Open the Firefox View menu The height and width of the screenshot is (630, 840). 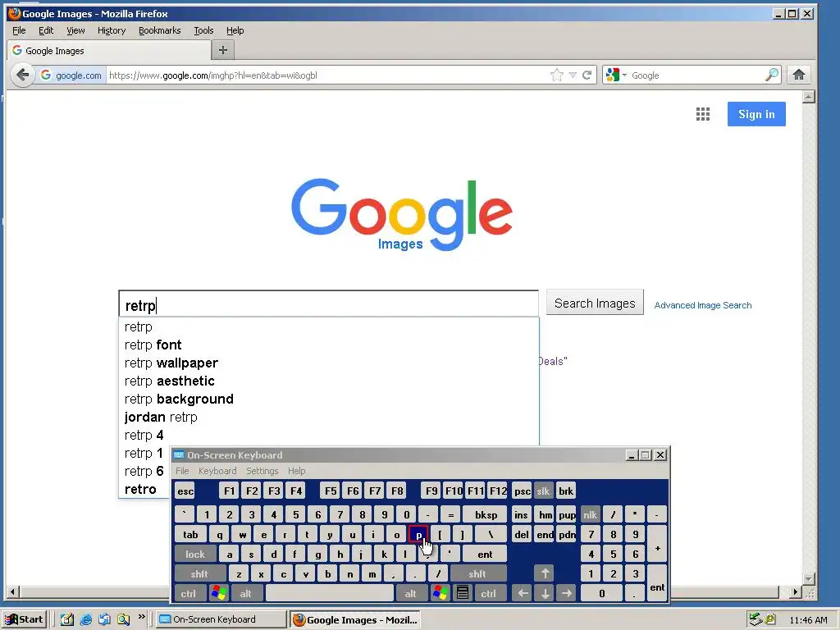coord(75,30)
